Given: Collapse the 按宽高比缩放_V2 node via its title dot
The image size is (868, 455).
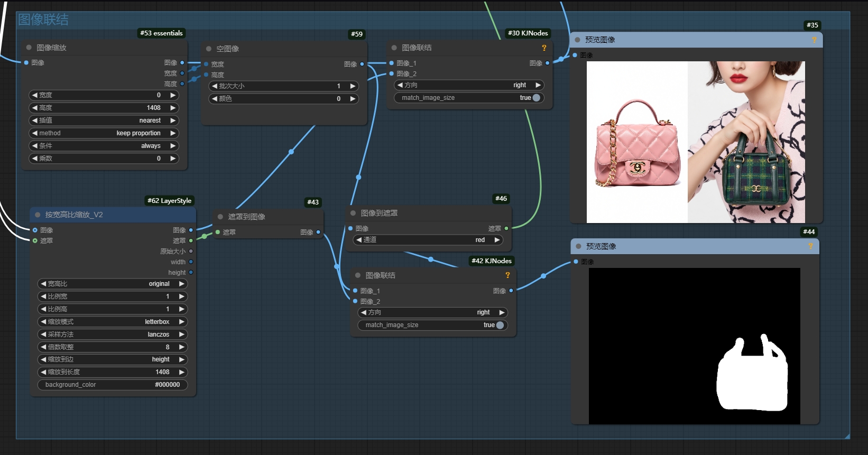Looking at the screenshot, I should point(38,215).
